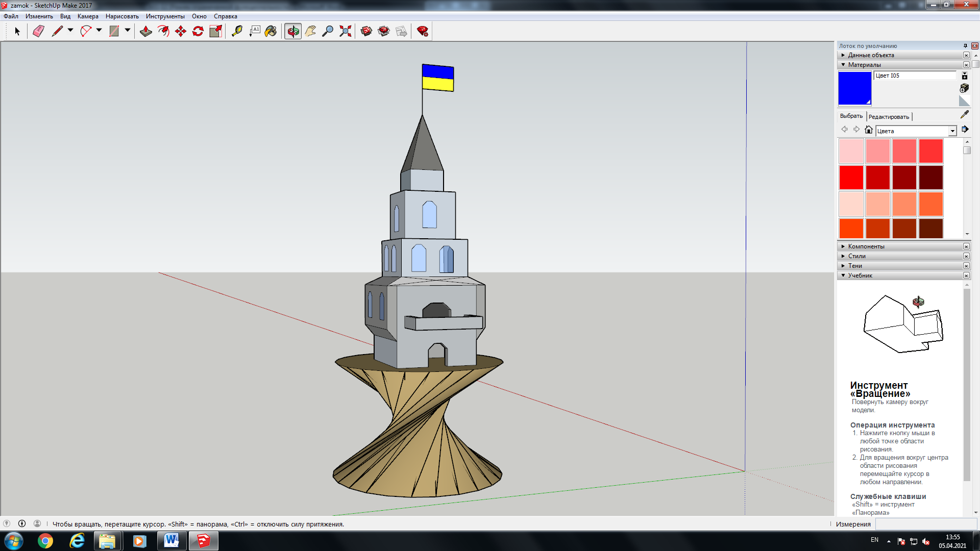Image resolution: width=980 pixels, height=551 pixels.
Task: Select the Pan hand tool
Action: (x=310, y=32)
